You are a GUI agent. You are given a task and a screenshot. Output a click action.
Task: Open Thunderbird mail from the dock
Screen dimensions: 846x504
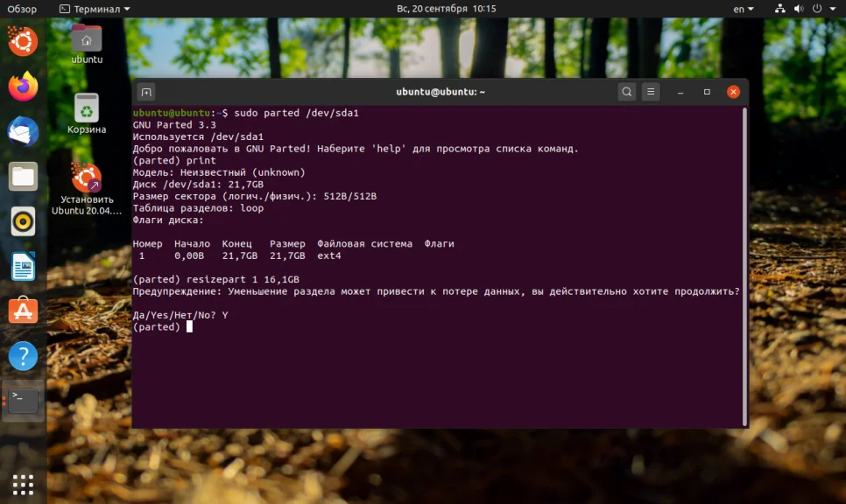pos(23,131)
